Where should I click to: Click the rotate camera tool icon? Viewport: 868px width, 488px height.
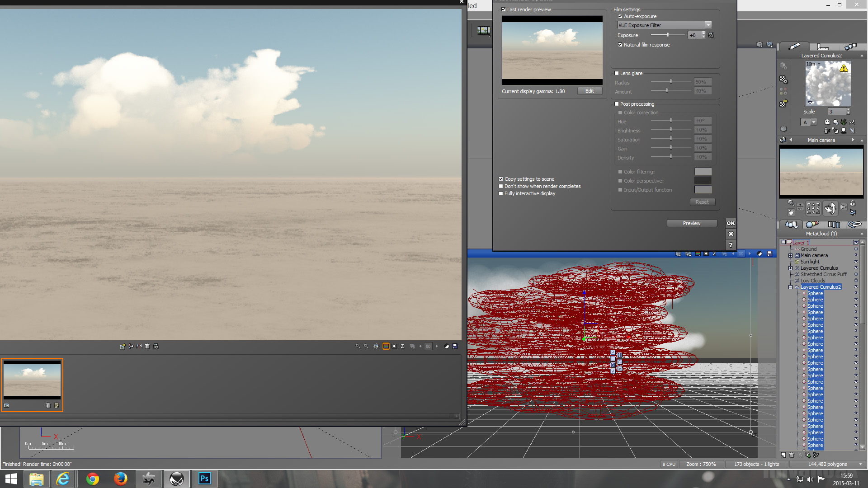point(830,208)
